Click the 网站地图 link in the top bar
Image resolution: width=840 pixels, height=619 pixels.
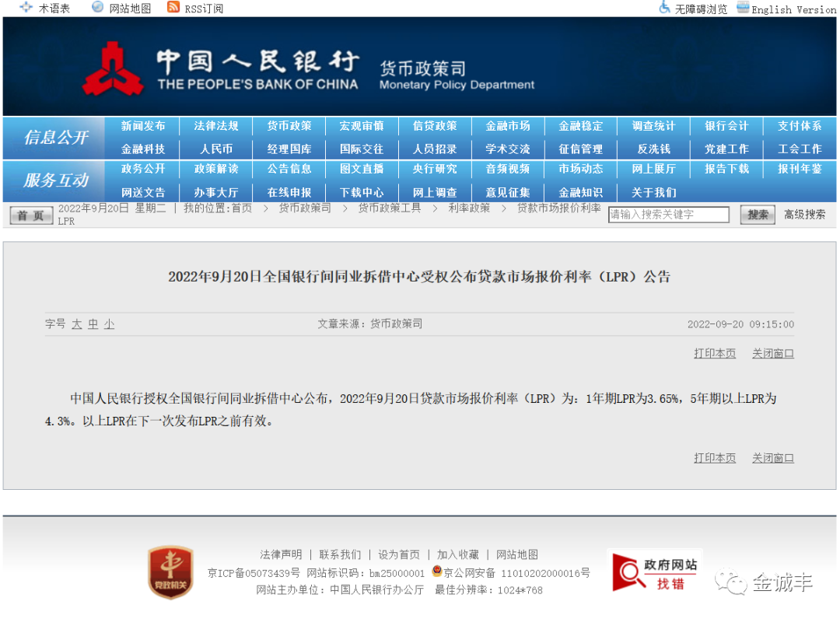pos(130,9)
